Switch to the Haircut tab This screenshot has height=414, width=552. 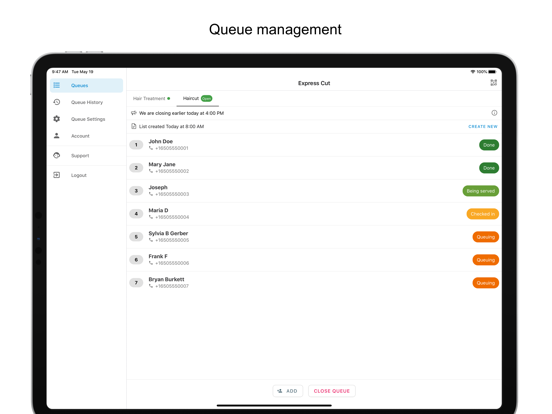(x=197, y=99)
